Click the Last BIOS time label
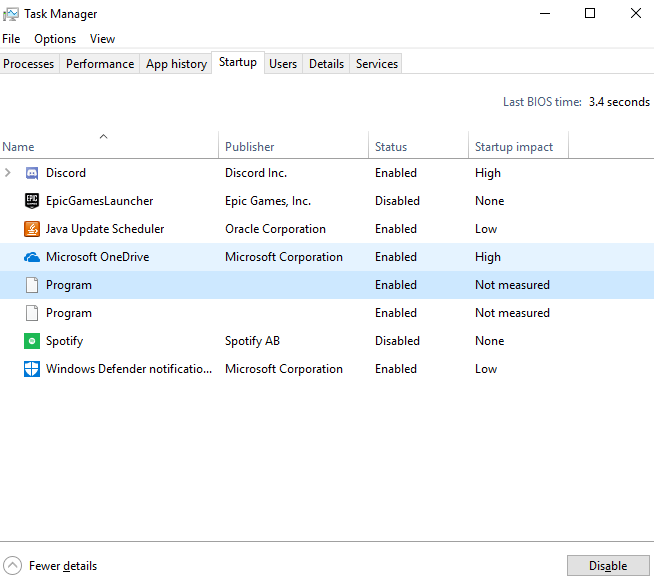 coord(542,102)
